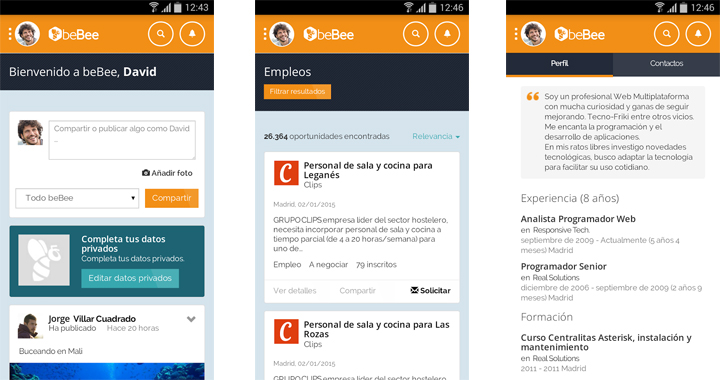Open search in the Empleos screen header

click(x=416, y=34)
